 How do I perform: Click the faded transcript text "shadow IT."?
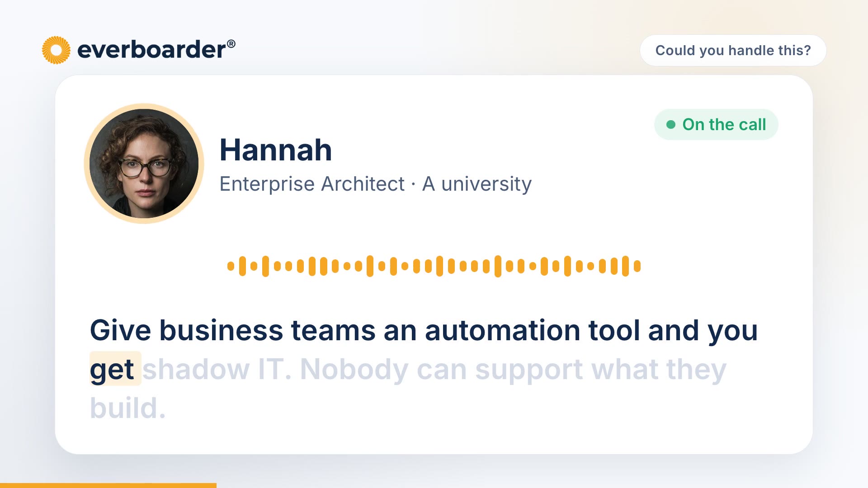point(217,369)
